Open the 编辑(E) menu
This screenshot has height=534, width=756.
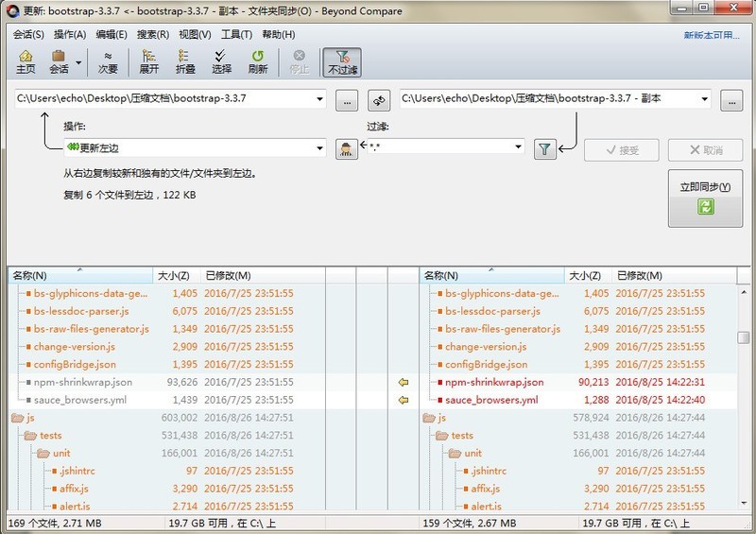(112, 35)
